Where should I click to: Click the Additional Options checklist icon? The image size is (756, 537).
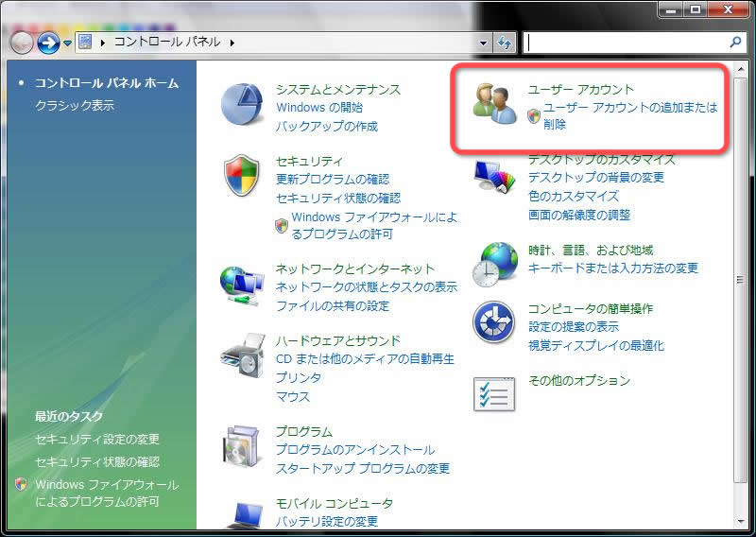coord(494,393)
